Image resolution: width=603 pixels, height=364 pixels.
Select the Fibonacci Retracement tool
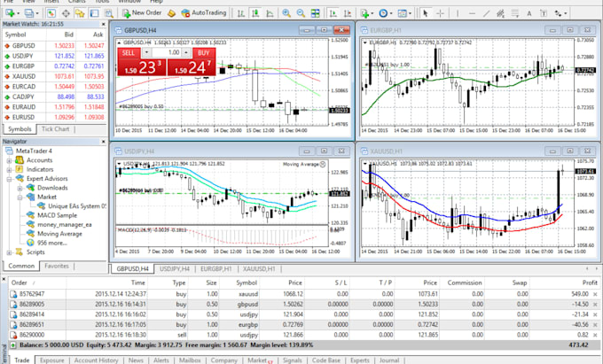[515, 13]
